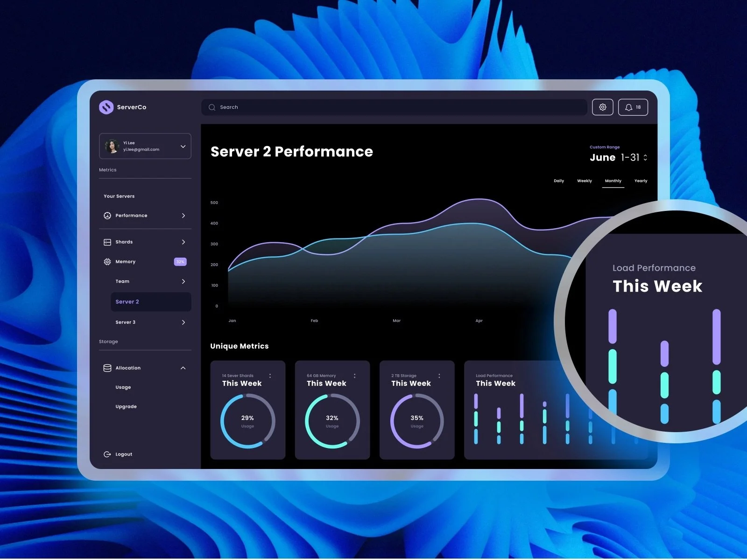This screenshot has width=747, height=560.
Task: Open Upgrade under Allocation
Action: click(x=126, y=407)
